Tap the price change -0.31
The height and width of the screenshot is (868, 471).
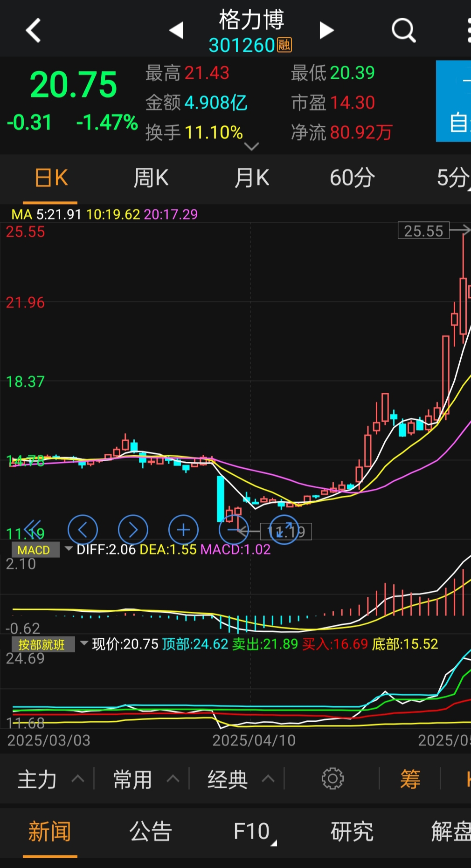point(29,123)
